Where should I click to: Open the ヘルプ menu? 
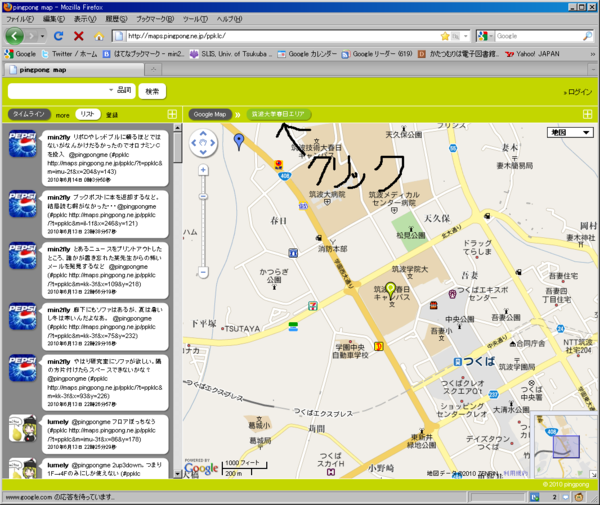pyautogui.click(x=229, y=19)
